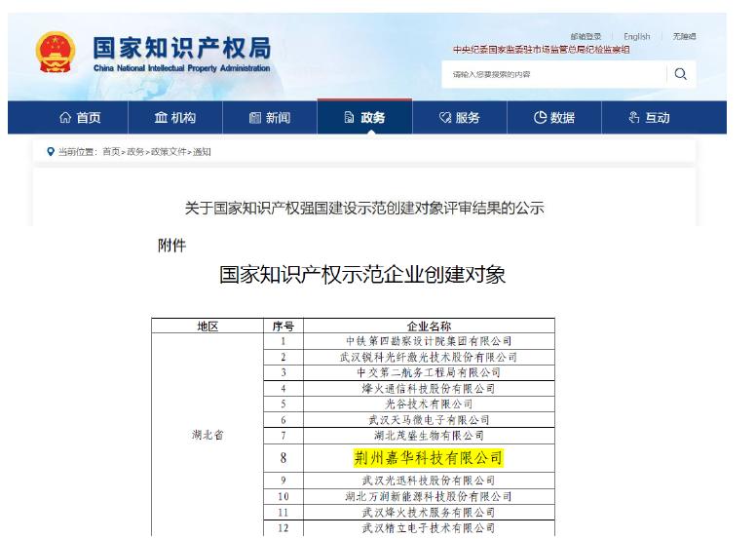Open the 无障碍 accessibility link
Image resolution: width=756 pixels, height=539 pixels.
point(685,37)
